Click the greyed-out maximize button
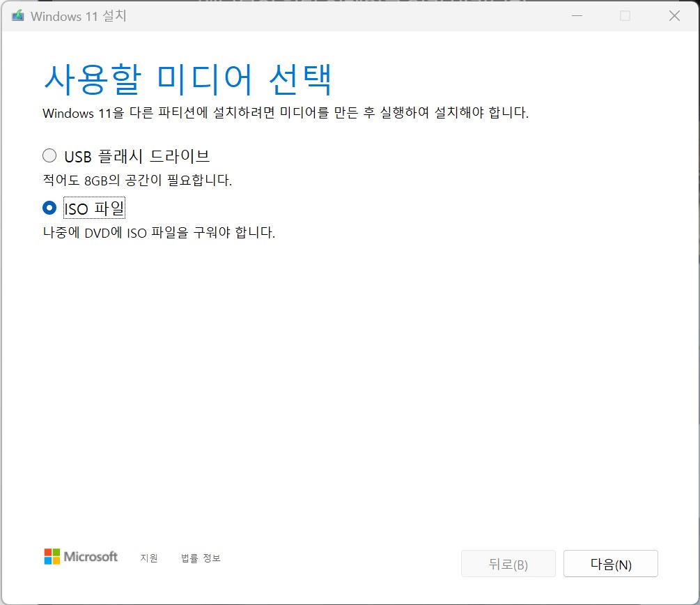This screenshot has height=605, width=700. click(625, 16)
